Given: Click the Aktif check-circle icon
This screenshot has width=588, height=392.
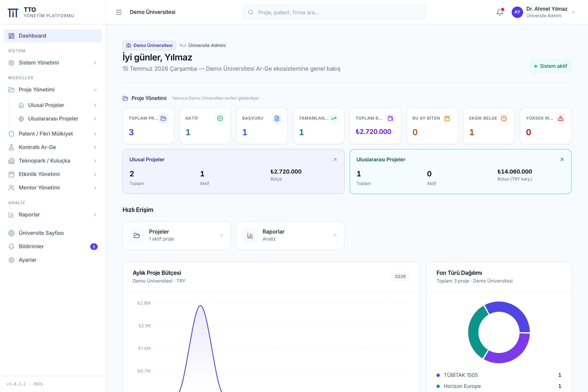Looking at the screenshot, I should click(x=220, y=118).
